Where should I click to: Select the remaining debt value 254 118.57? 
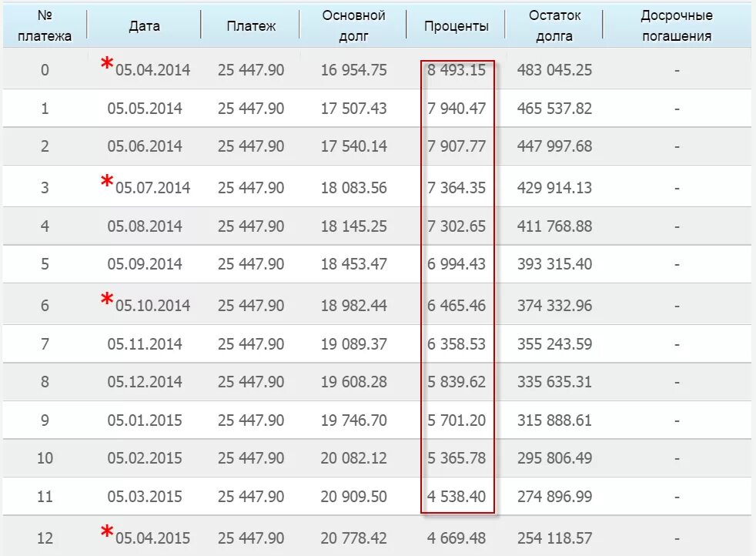click(x=554, y=538)
